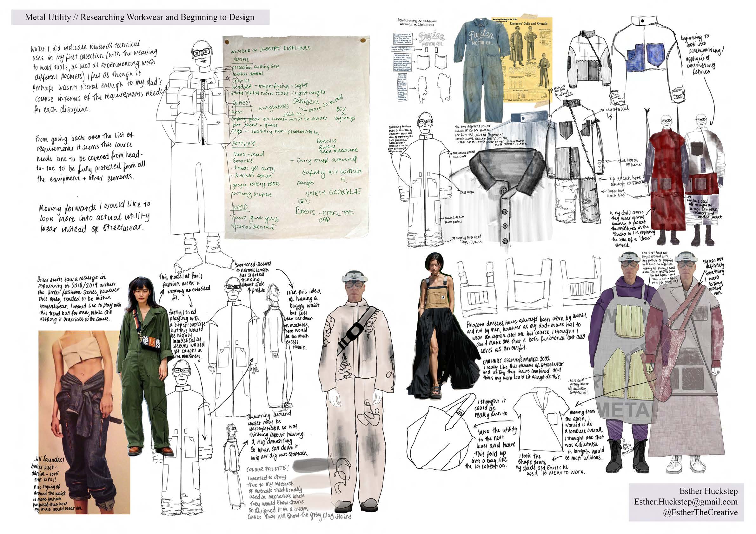Image resolution: width=756 pixels, height=534 pixels.
Task: Click the green "METAL" heading on the note
Action: point(241,60)
